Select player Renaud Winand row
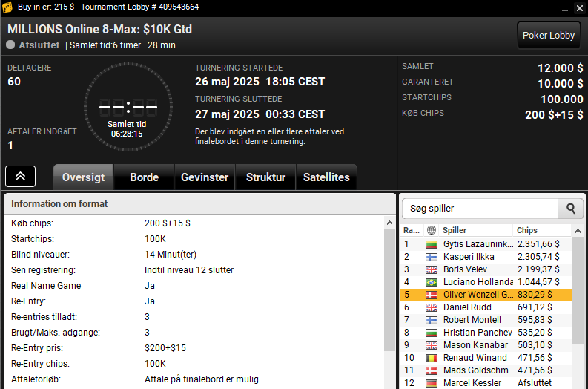This screenshot has width=588, height=389. [x=486, y=358]
